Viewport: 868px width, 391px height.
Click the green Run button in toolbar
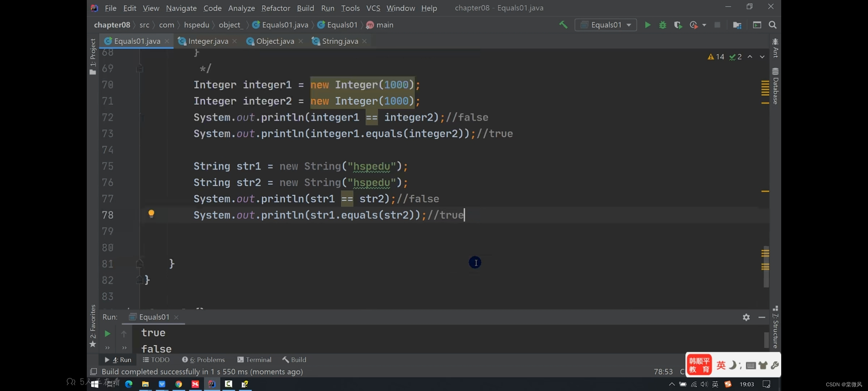pyautogui.click(x=647, y=25)
